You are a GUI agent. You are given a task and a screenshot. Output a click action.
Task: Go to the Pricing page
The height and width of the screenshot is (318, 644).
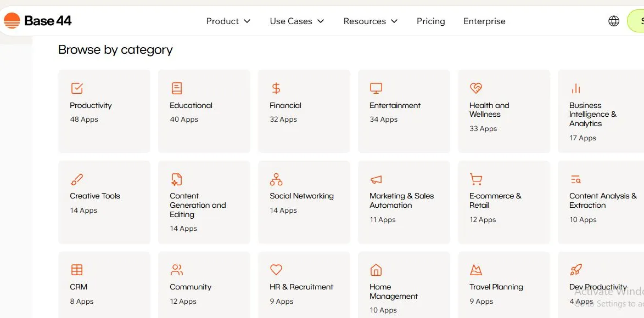(x=431, y=21)
